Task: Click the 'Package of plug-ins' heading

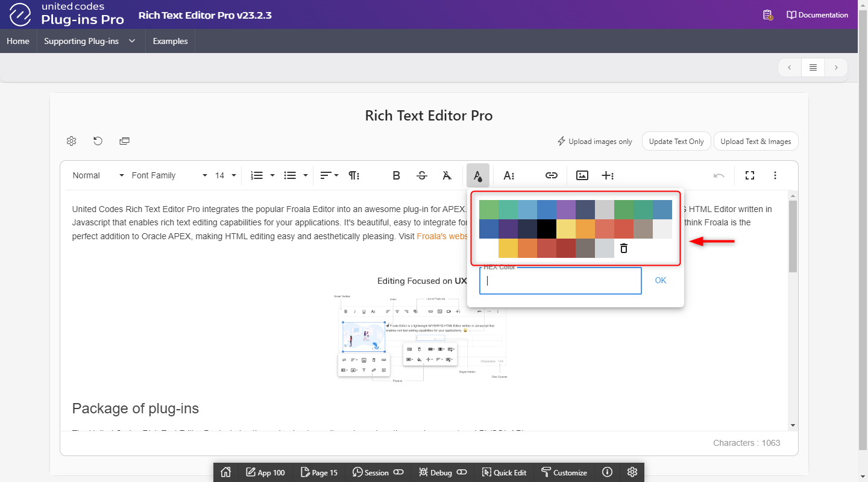Action: 136,408
